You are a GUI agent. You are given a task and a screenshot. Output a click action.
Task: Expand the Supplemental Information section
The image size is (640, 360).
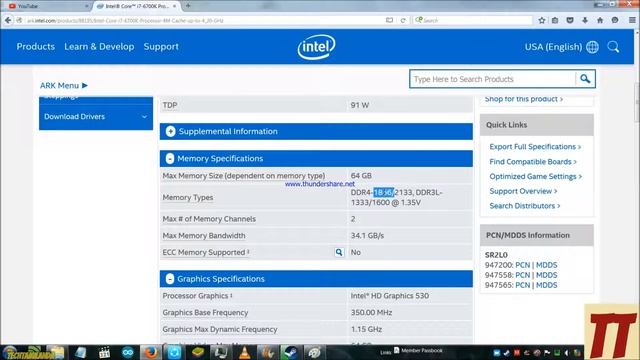coord(316,131)
